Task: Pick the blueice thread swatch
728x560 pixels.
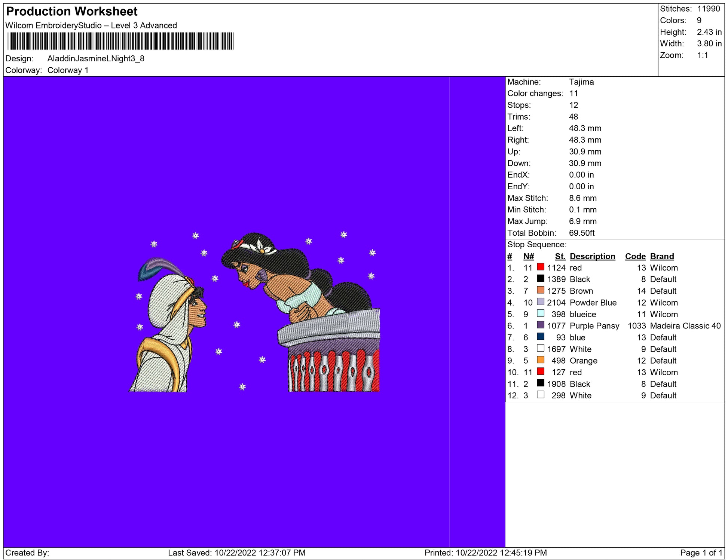Action: [541, 313]
